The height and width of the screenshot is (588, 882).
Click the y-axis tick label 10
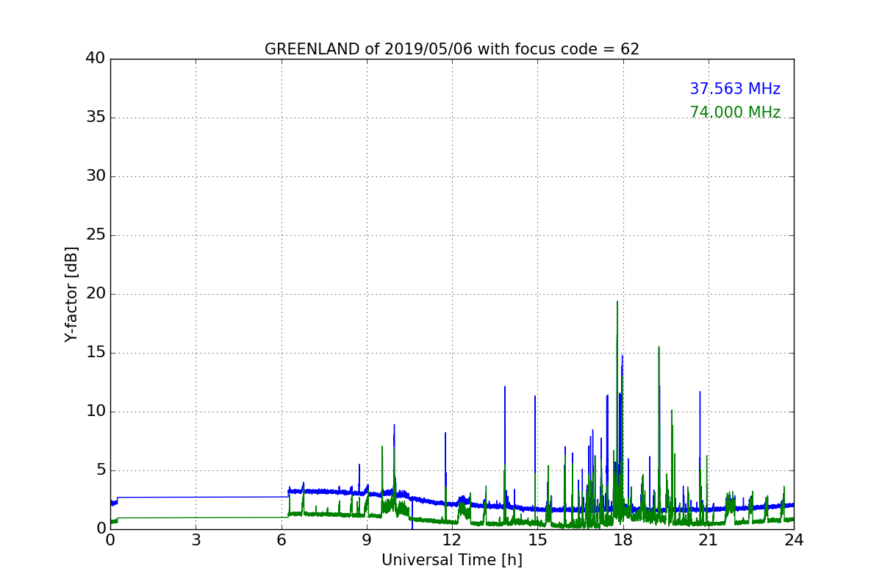[x=95, y=412]
